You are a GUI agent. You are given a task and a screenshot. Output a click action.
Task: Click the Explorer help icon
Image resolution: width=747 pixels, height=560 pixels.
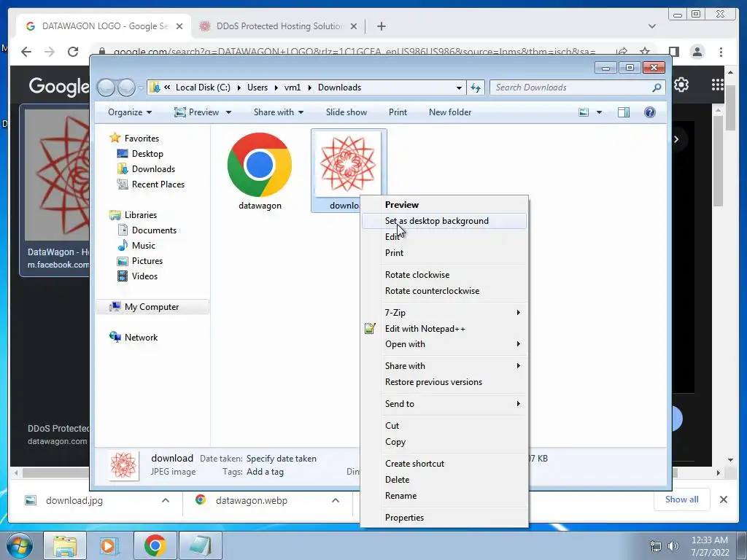tap(650, 112)
